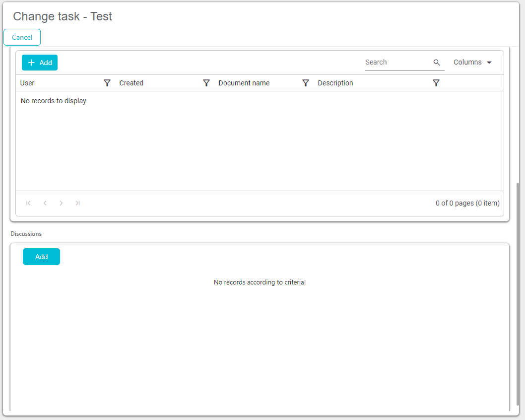Focus the Search input field
The height and width of the screenshot is (420, 525).
[397, 62]
